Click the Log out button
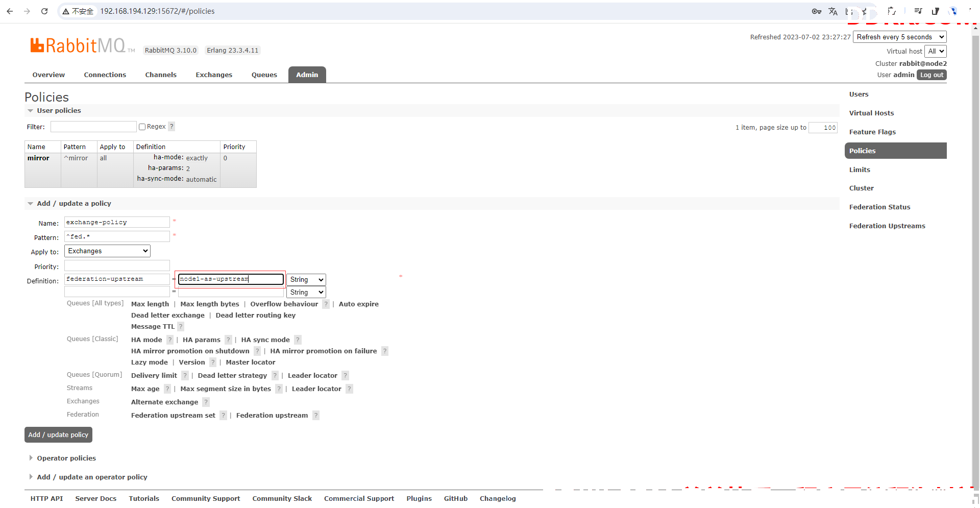The width and height of the screenshot is (980, 508). click(932, 75)
